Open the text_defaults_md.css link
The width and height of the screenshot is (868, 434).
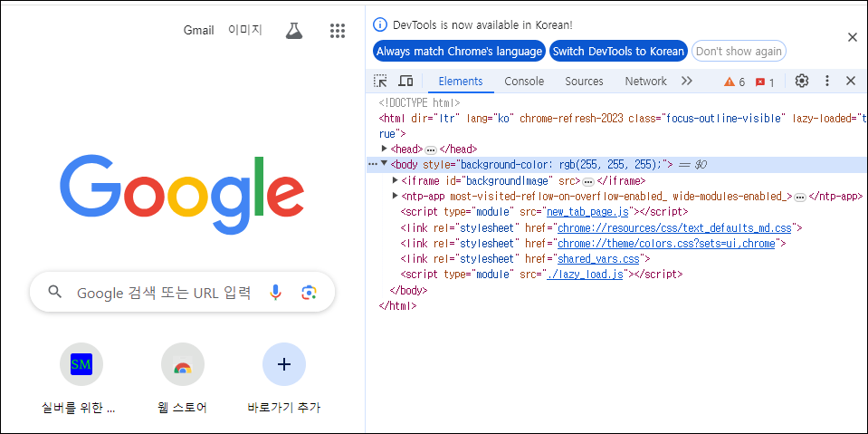coord(674,227)
